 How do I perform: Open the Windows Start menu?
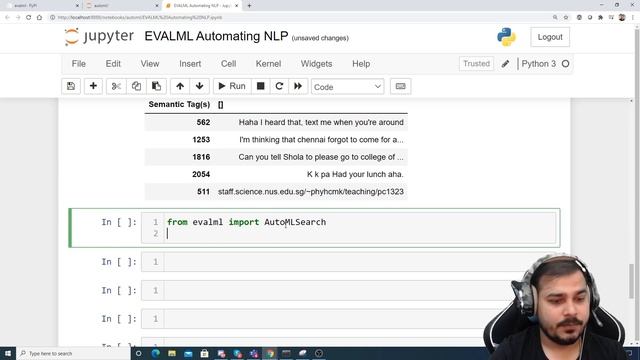click(8, 353)
